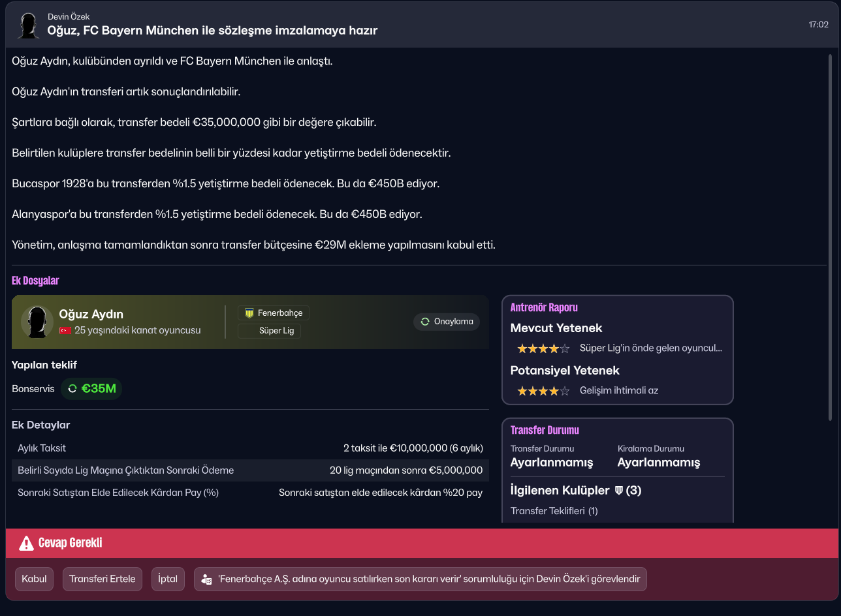Open the Süper Lig league chip
Image resolution: width=841 pixels, height=616 pixels.
270,331
